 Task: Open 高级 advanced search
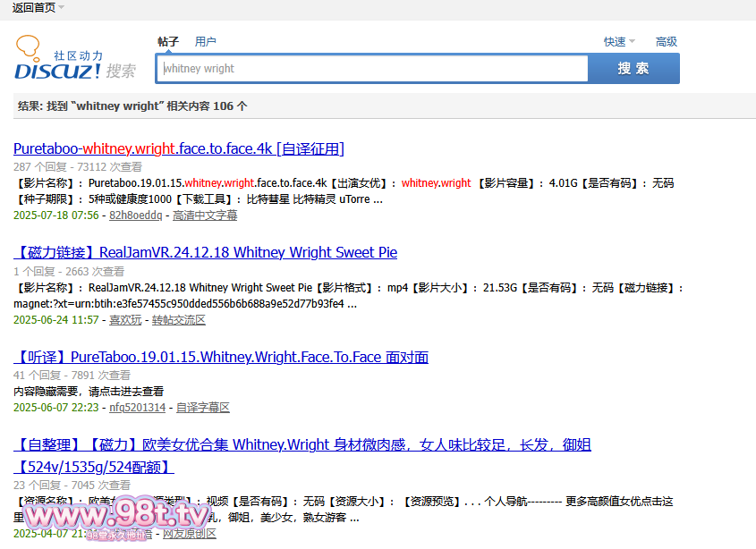point(667,42)
